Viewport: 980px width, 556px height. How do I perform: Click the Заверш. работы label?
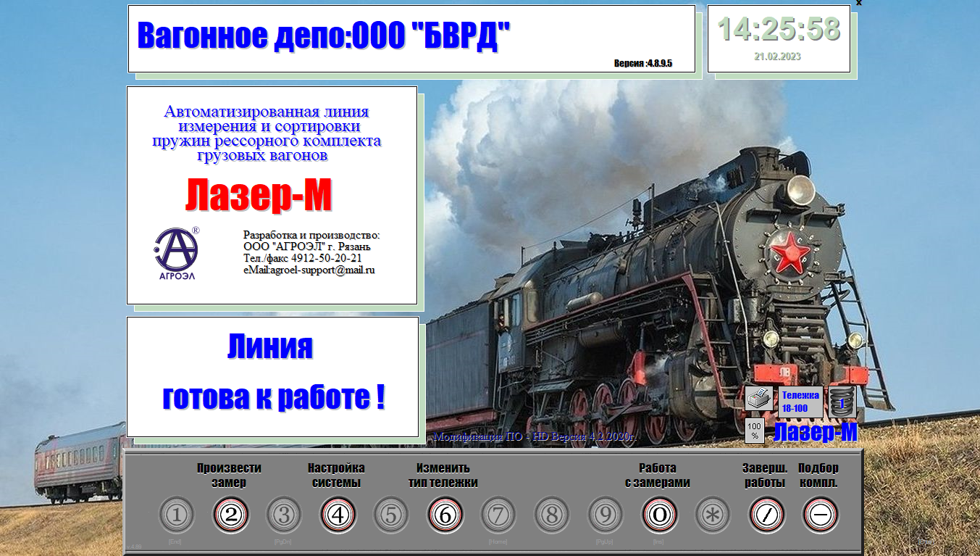[765, 476]
